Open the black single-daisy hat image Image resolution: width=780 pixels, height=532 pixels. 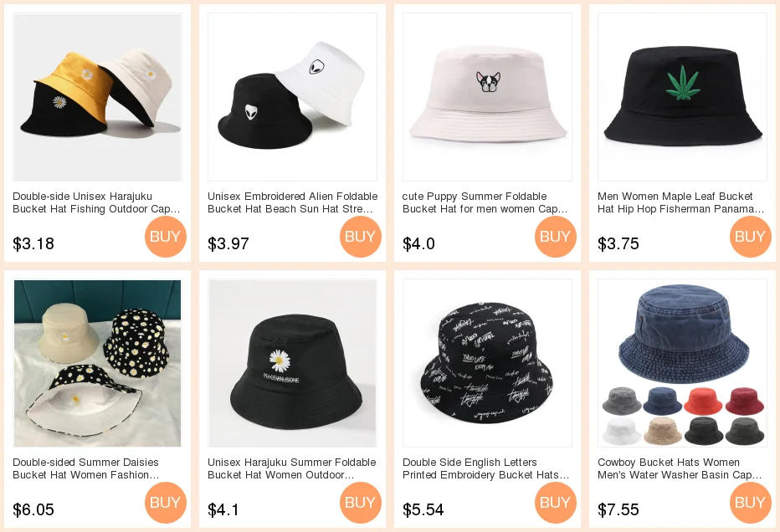click(293, 363)
